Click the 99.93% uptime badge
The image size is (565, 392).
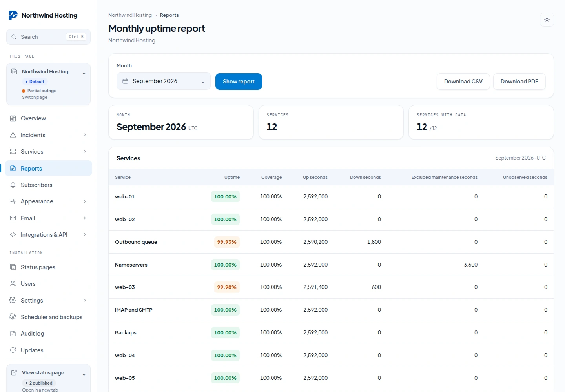click(x=227, y=242)
